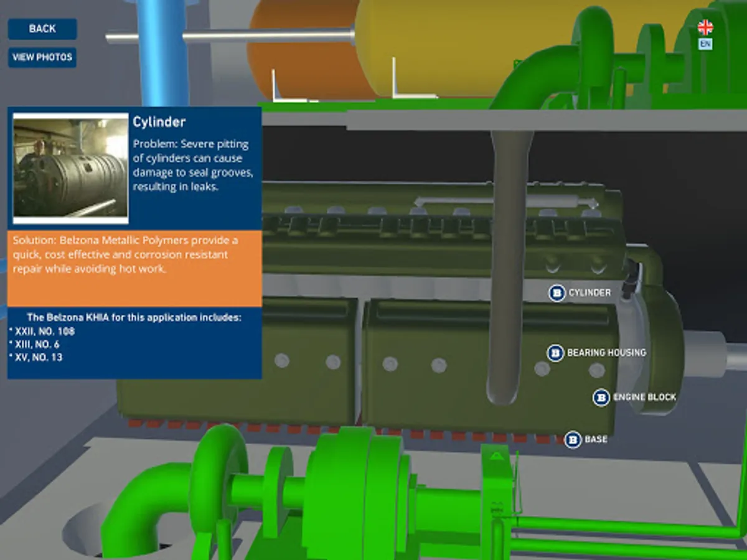Click the Belzona marker icon beside ENGINE BLOCK

click(x=601, y=397)
